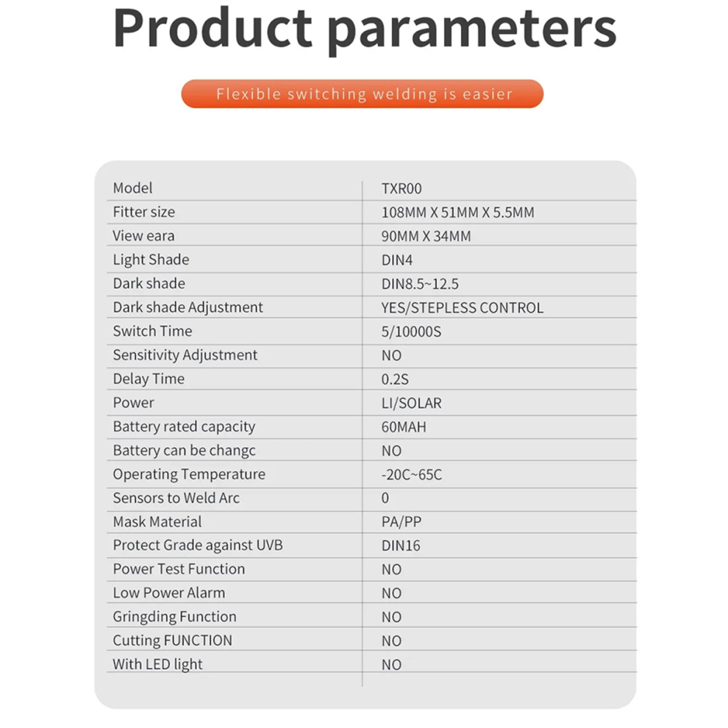Click the LI/SOLAR power value
728x728 pixels.
[411, 403]
